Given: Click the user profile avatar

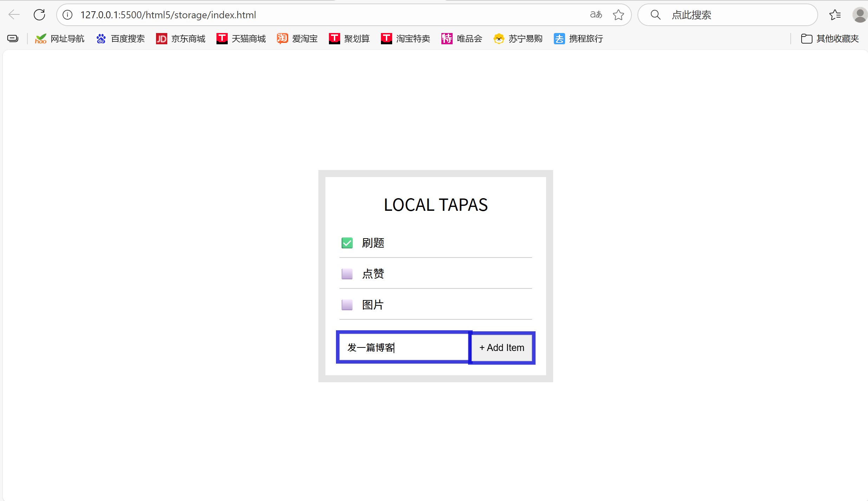Looking at the screenshot, I should 860,15.
